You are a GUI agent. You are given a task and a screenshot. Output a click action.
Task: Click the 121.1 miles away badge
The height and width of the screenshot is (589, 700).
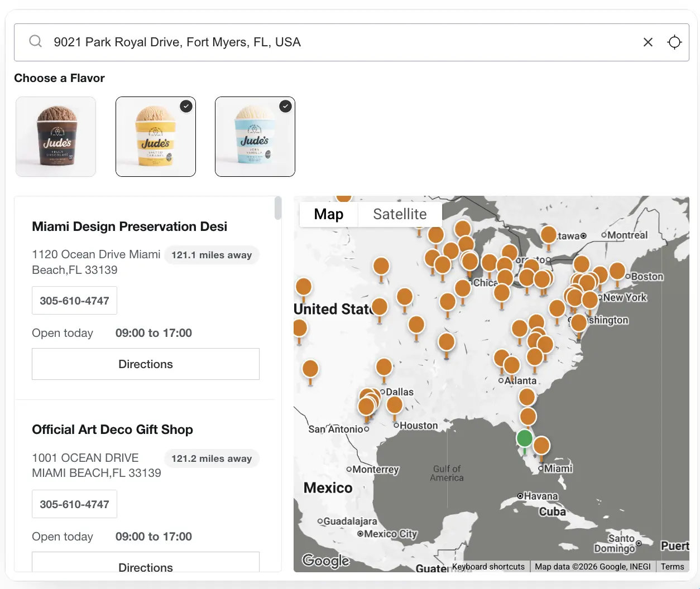(212, 255)
